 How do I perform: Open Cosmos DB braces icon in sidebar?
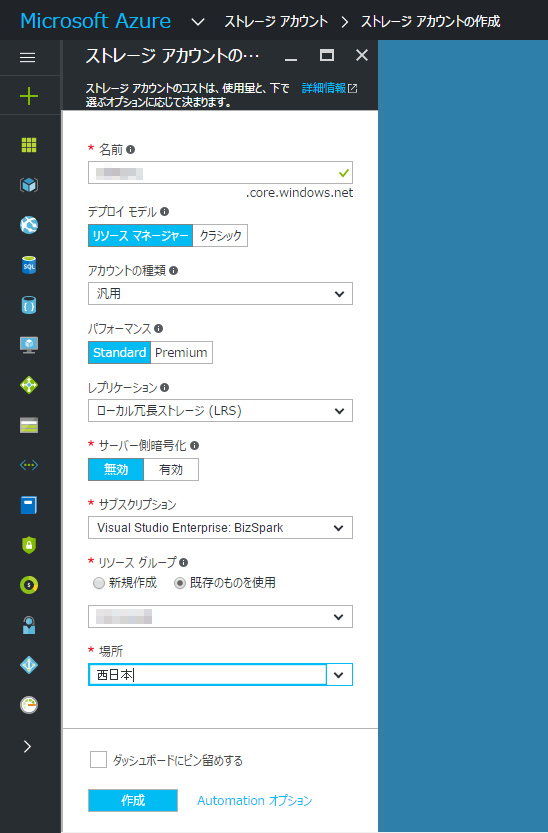pyautogui.click(x=29, y=305)
